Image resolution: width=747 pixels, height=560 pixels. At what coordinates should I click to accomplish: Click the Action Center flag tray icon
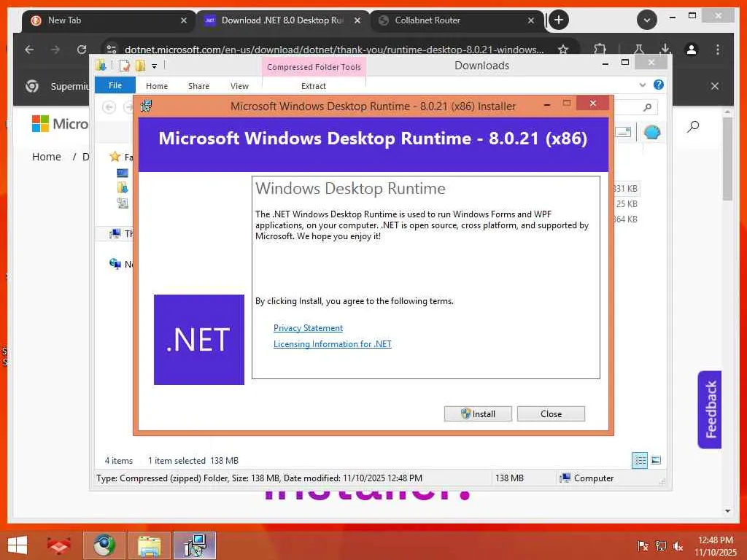(x=643, y=546)
